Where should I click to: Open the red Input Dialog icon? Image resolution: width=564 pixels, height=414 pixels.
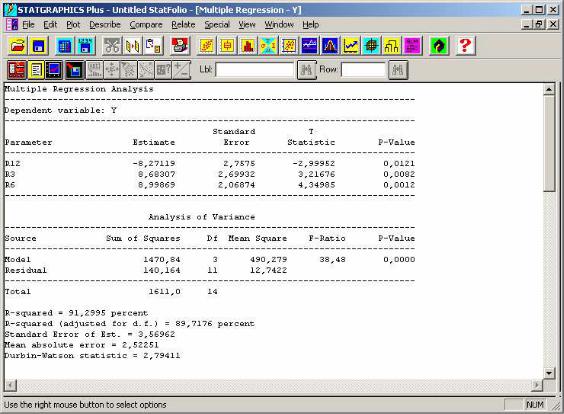tap(17, 70)
